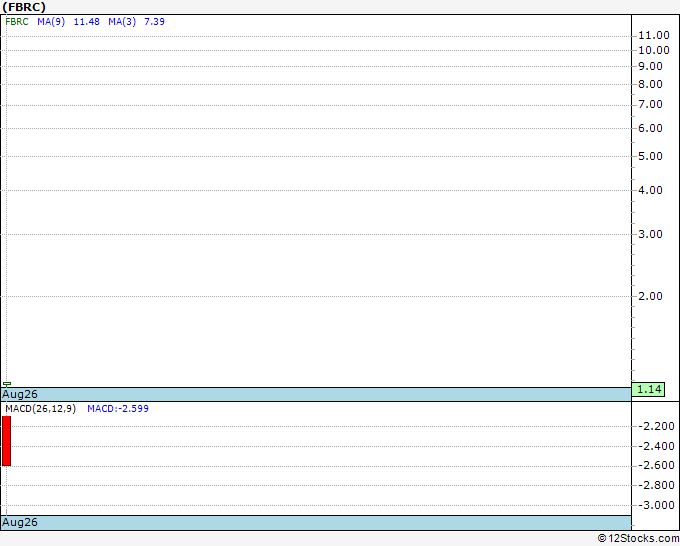
Task: Click the -2.800 MACD axis label
Action: click(657, 485)
